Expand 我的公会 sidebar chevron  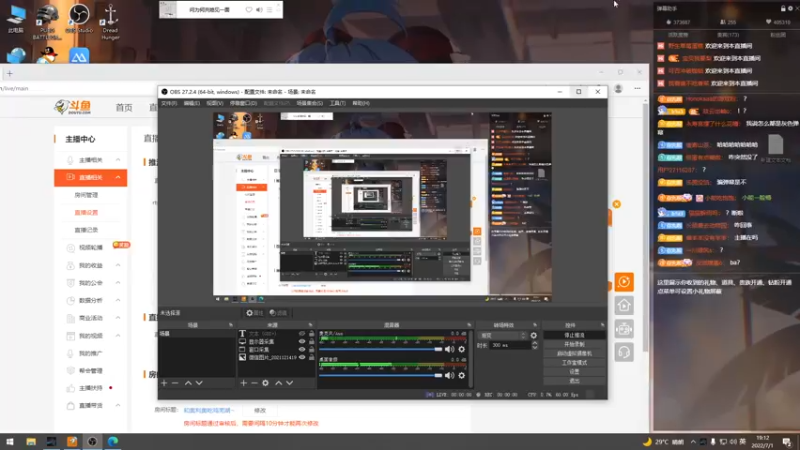(118, 283)
